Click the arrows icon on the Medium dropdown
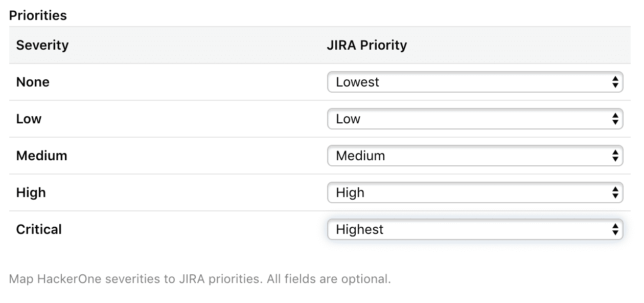Screen dimensions: 644x303 615,156
